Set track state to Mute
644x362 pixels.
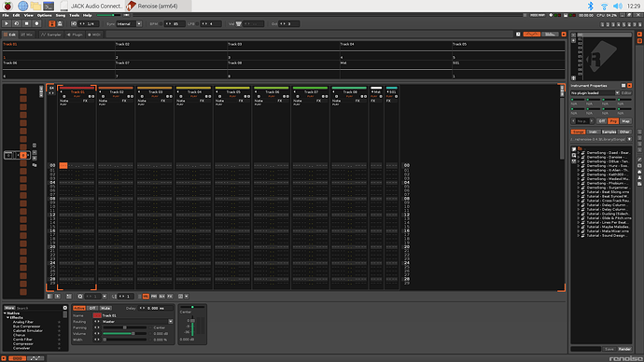tap(105, 308)
